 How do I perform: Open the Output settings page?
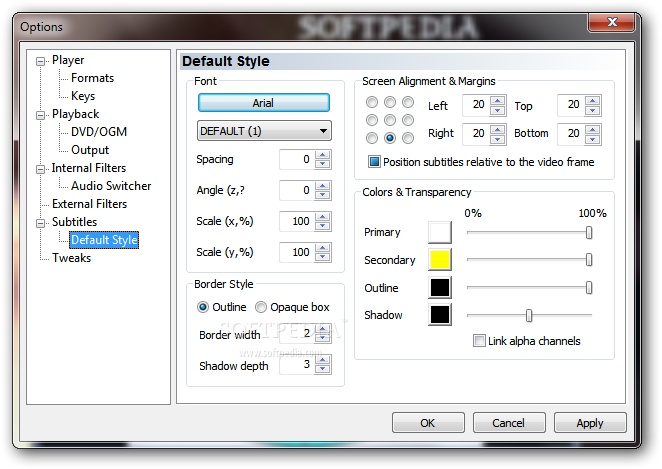point(90,150)
